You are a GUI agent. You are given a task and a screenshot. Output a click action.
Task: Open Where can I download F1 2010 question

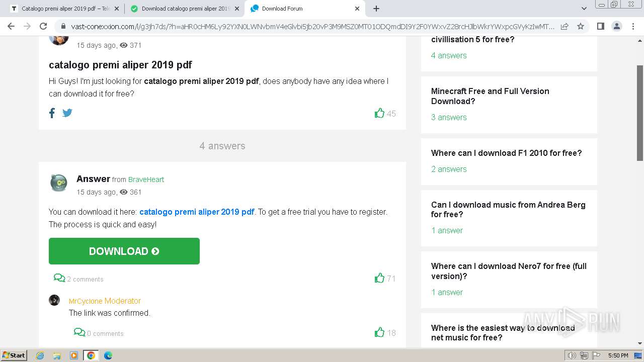[x=506, y=153]
